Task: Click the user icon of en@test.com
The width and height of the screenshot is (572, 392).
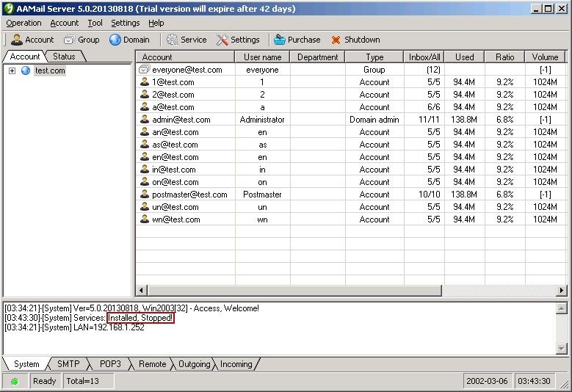Action: tap(145, 157)
